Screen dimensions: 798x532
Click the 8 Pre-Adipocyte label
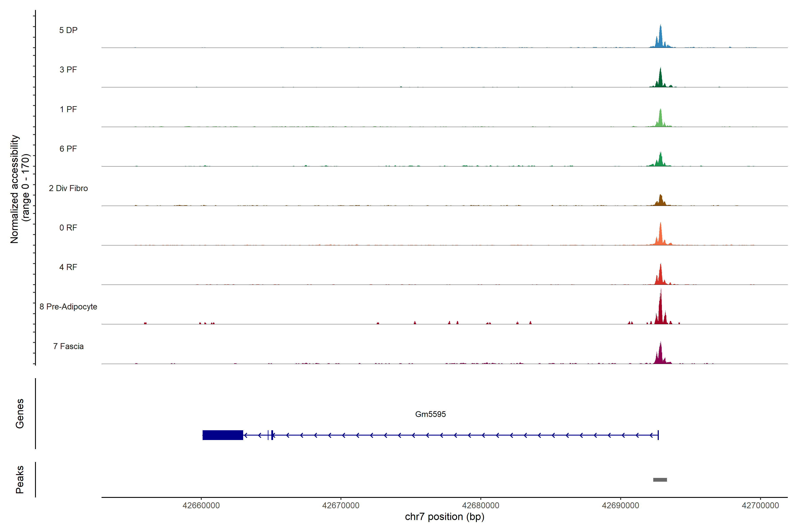68,307
